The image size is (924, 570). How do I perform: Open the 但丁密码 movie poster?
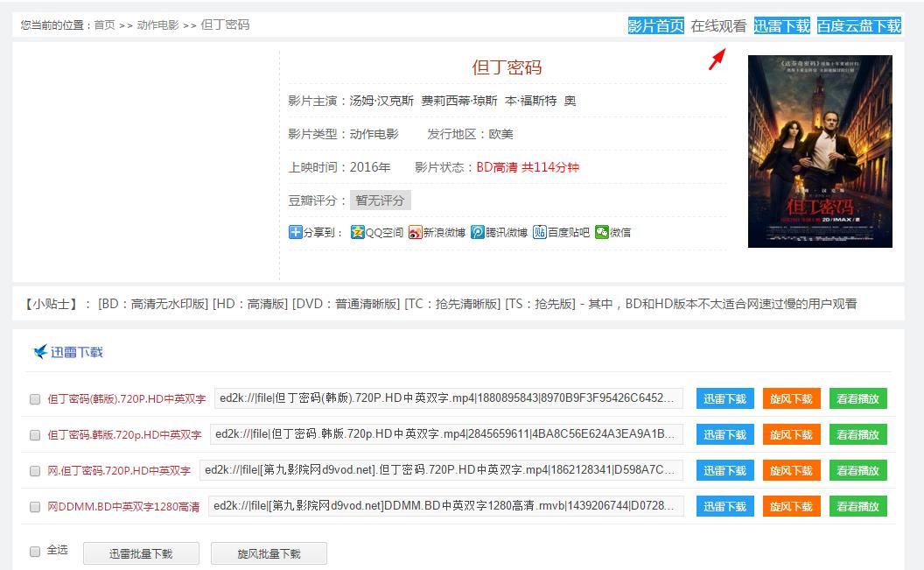(x=821, y=152)
